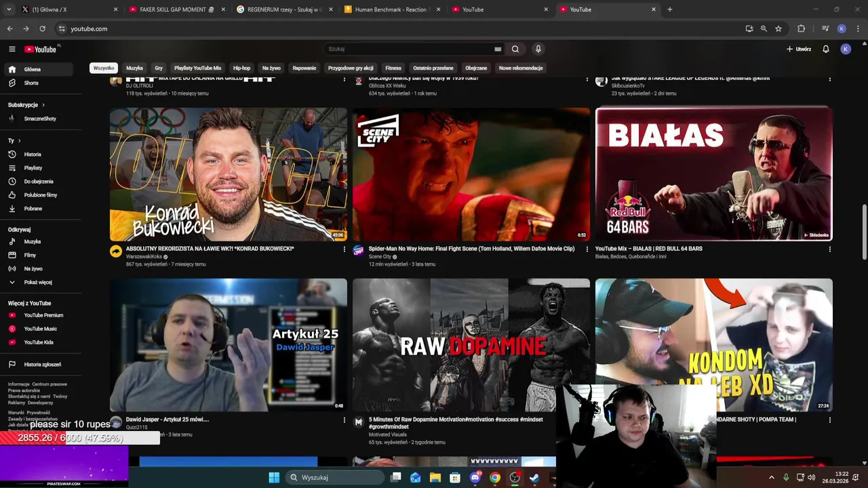Open options menu for Dawid Jasper video
868x488 pixels.
coord(344,420)
